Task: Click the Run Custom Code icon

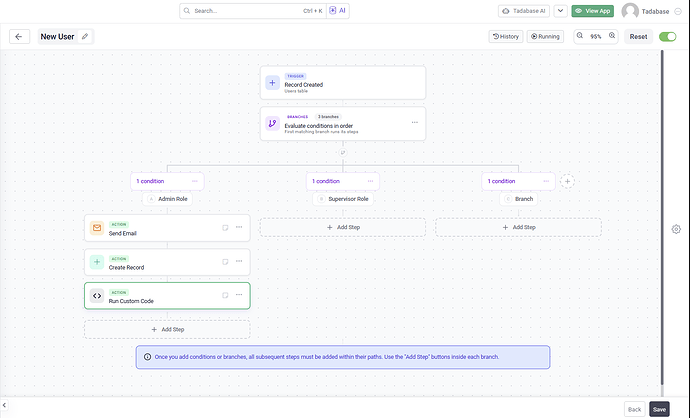Action: (97, 295)
